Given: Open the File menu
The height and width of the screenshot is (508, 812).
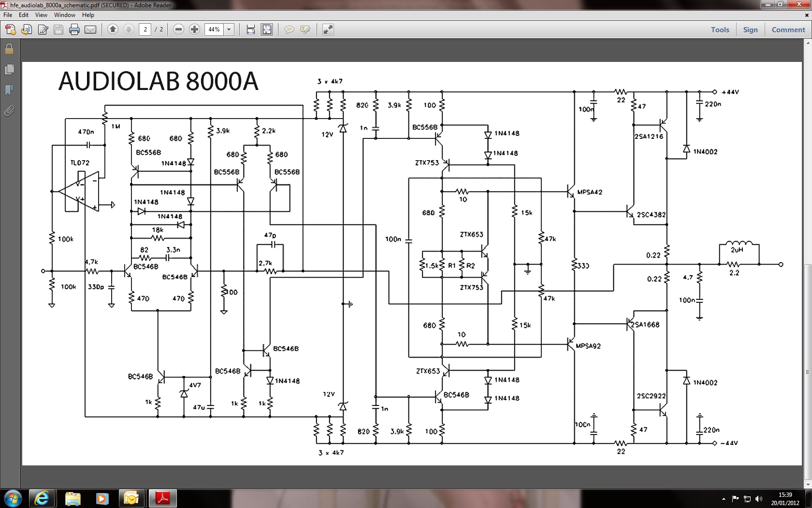Looking at the screenshot, I should click(x=8, y=15).
